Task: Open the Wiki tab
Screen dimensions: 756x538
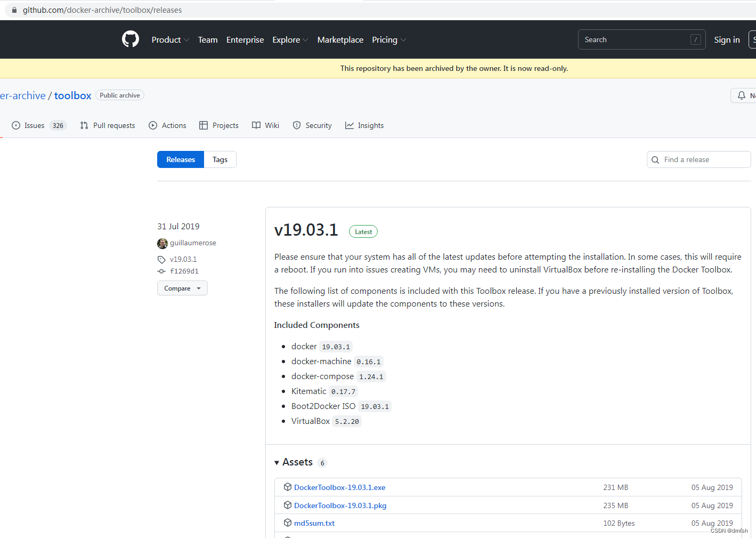Action: pyautogui.click(x=265, y=125)
